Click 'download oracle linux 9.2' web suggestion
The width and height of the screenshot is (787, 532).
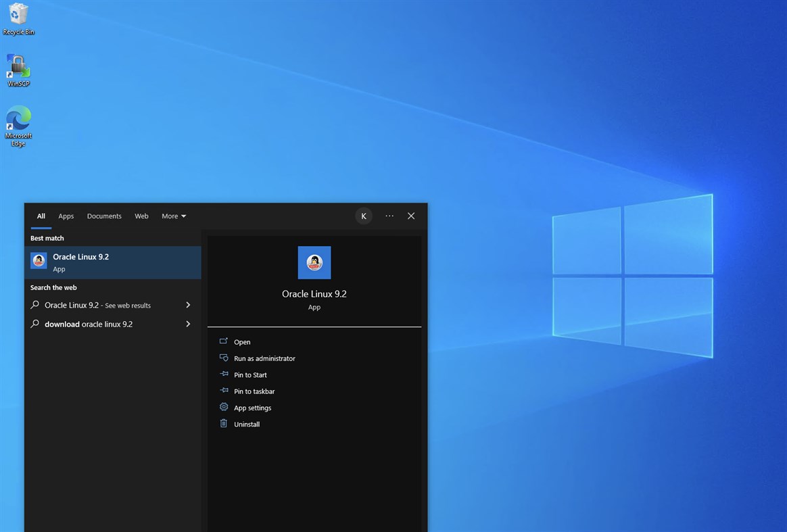[113, 324]
